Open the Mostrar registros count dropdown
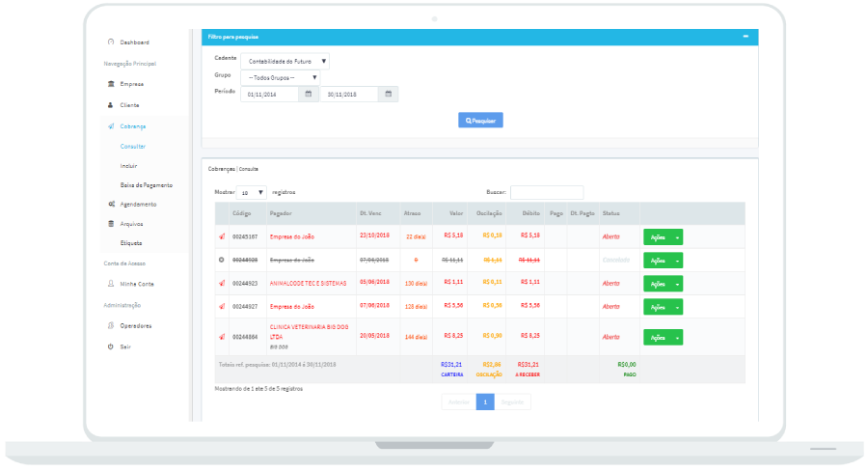The width and height of the screenshot is (868, 471). point(252,193)
